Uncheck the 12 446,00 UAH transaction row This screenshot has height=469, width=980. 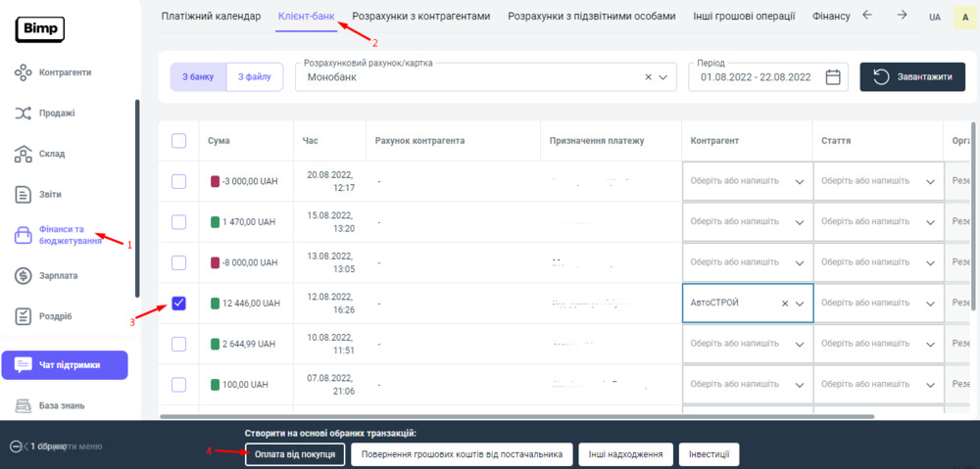(178, 304)
